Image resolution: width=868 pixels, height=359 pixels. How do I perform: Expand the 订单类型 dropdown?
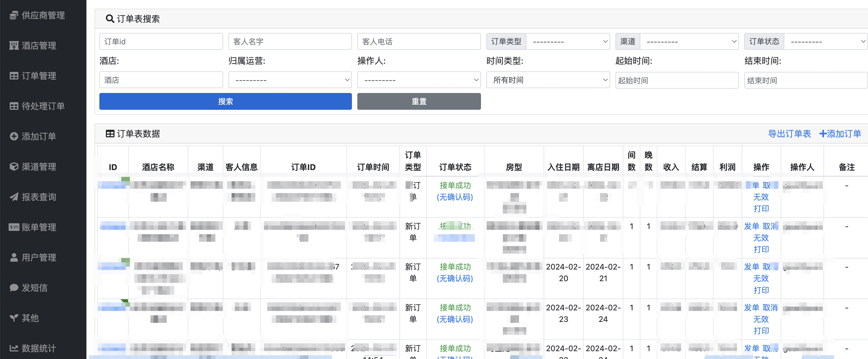tap(568, 42)
